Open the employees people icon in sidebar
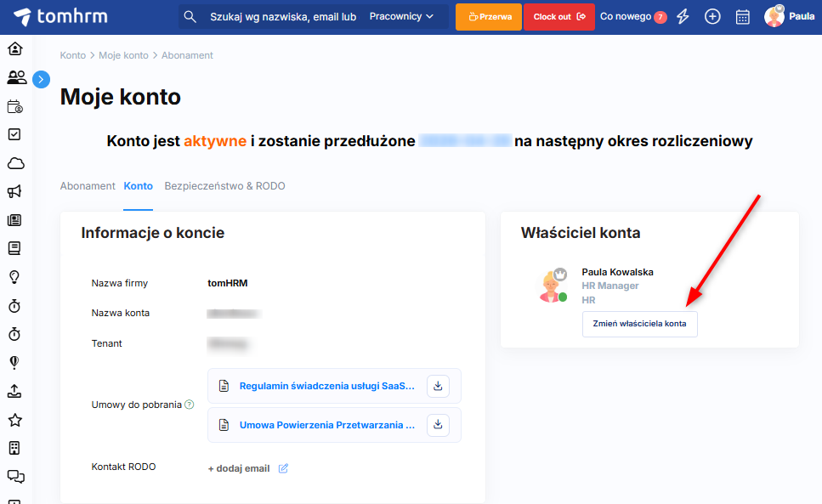The width and height of the screenshot is (822, 504). coord(15,77)
